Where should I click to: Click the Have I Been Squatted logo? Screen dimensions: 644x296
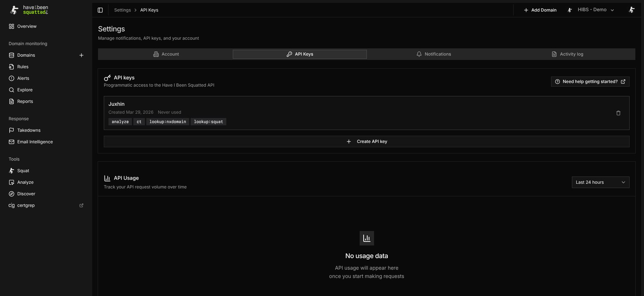coord(29,10)
